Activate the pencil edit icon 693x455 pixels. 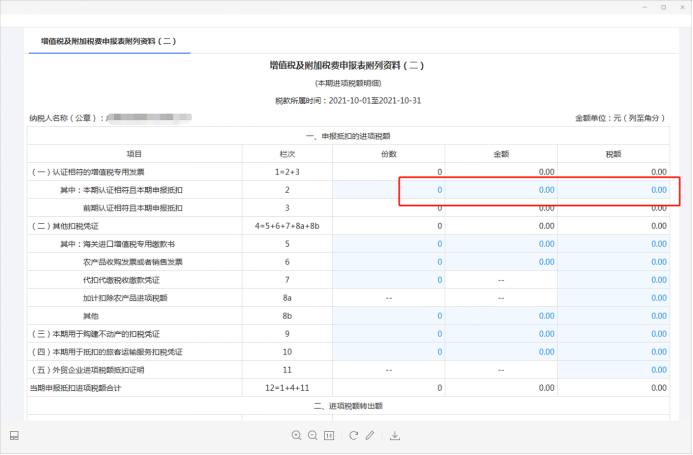click(x=370, y=436)
